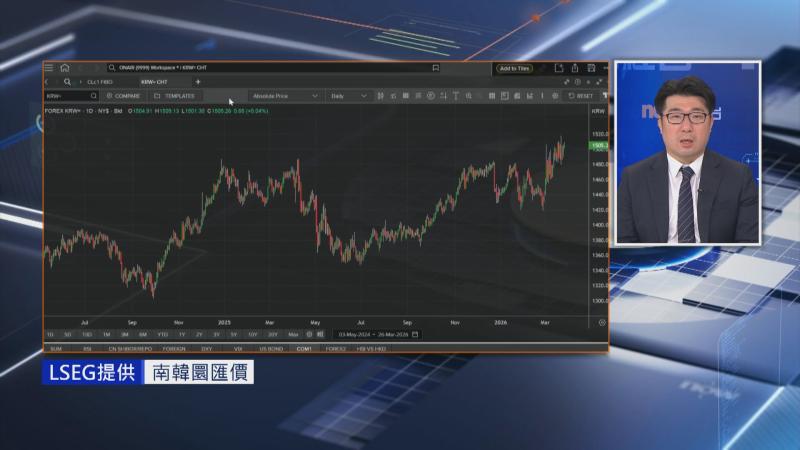Image resolution: width=800 pixels, height=450 pixels.
Task: Select the 3M time range
Action: 124,334
